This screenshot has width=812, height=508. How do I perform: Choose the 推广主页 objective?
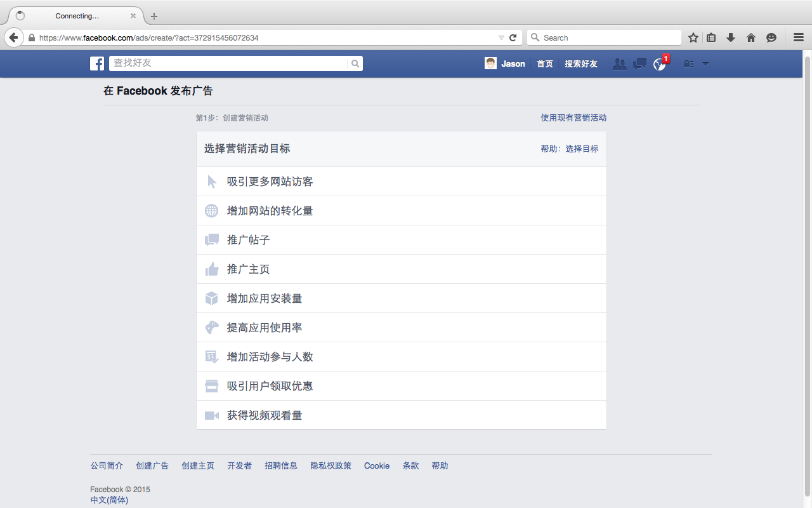point(402,269)
